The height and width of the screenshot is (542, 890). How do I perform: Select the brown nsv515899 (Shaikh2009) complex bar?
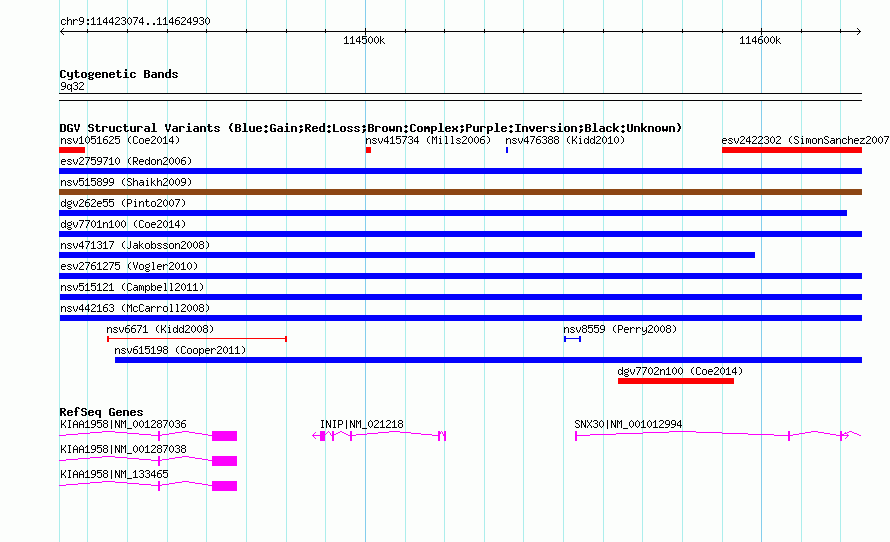(460, 192)
